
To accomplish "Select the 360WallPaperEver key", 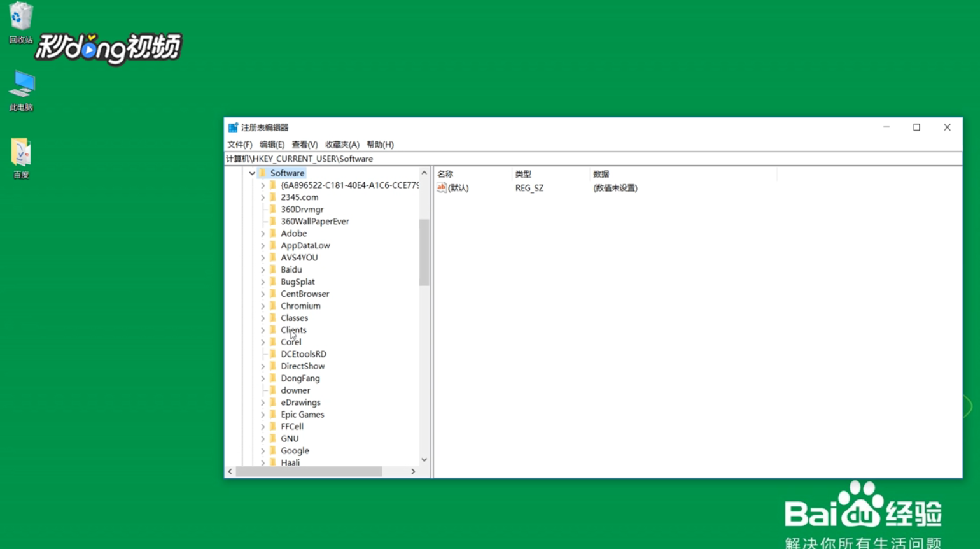I will tap(315, 222).
